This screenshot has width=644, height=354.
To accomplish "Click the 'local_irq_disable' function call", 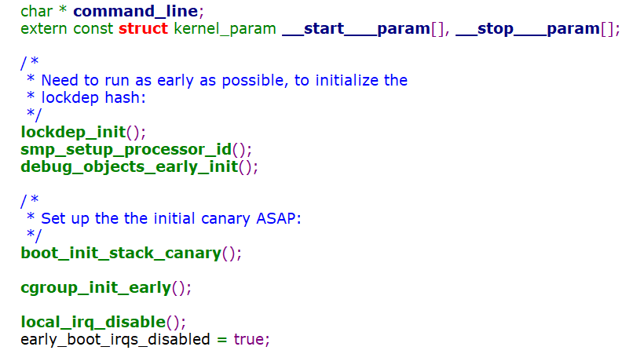I will coord(93,322).
